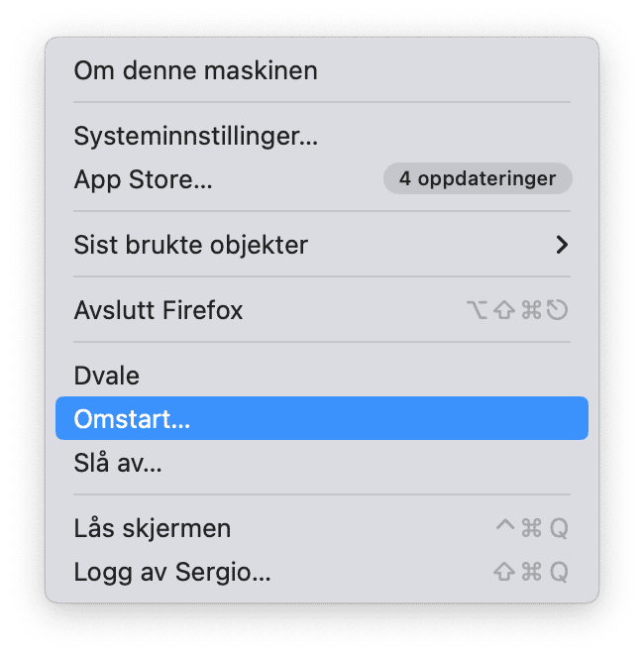Click the Shift arrow beside Logg av Sergio
The image size is (644, 656).
click(504, 571)
